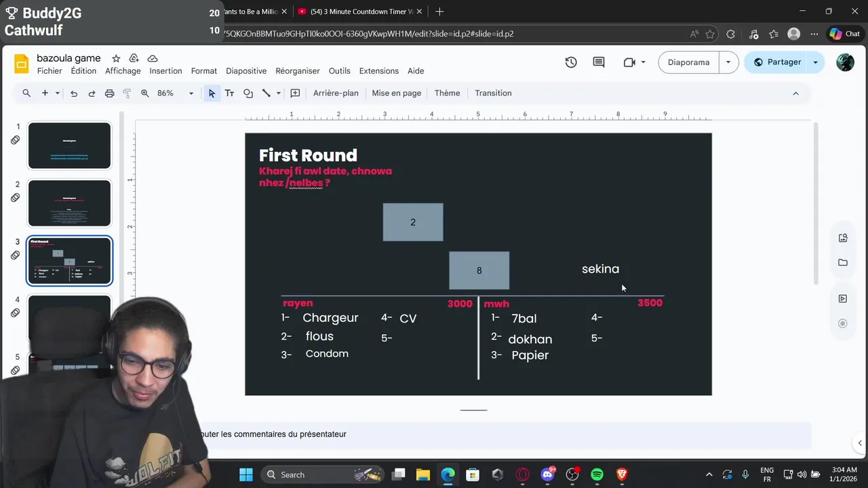The width and height of the screenshot is (868, 488).
Task: Expand the side panel chevron
Action: tap(860, 443)
